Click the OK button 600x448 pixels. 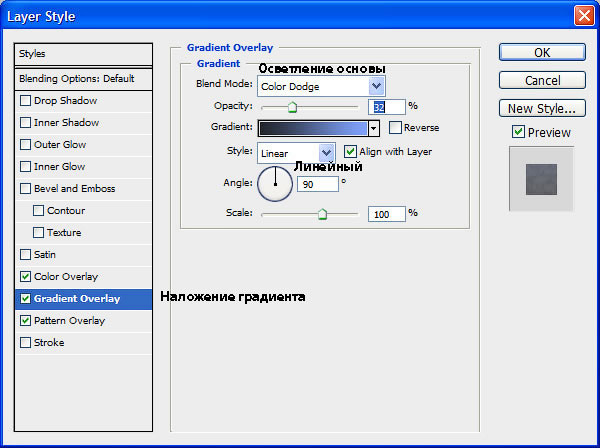point(542,52)
